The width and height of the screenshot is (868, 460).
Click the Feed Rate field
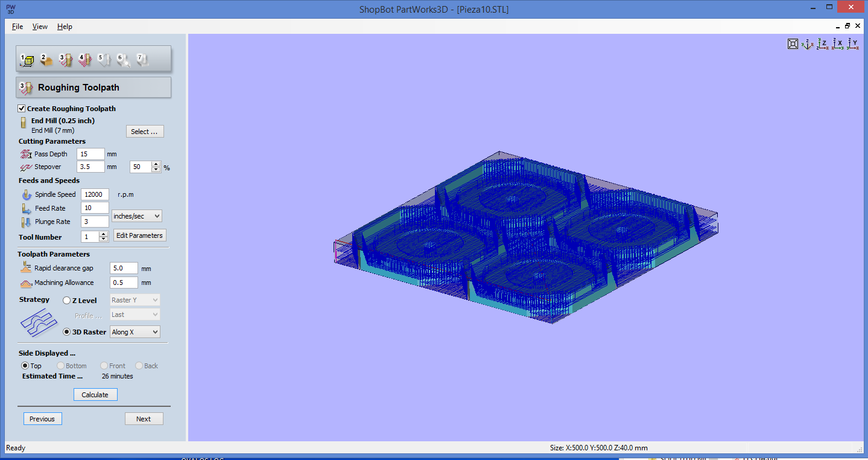(95, 208)
